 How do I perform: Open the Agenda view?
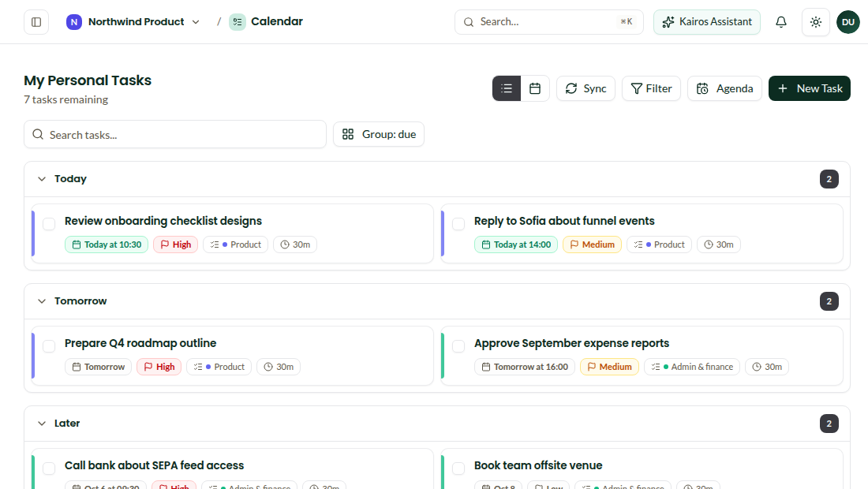pos(724,88)
